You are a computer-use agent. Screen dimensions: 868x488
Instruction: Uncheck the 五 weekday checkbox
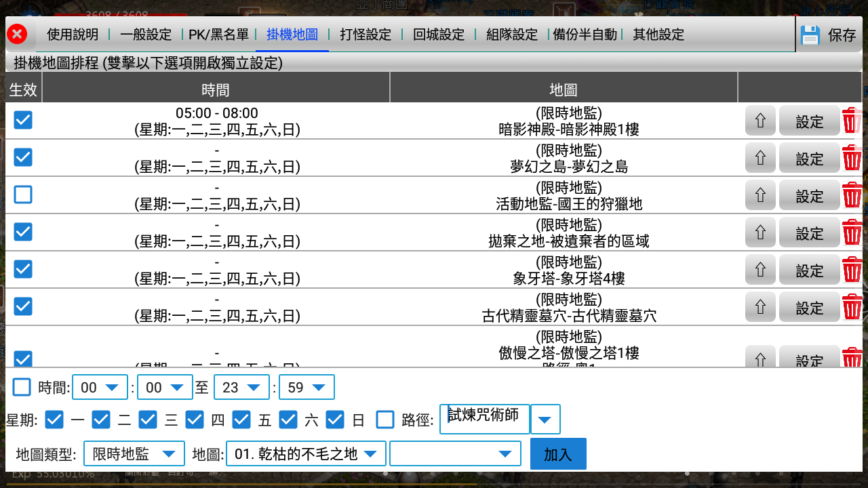pyautogui.click(x=241, y=419)
